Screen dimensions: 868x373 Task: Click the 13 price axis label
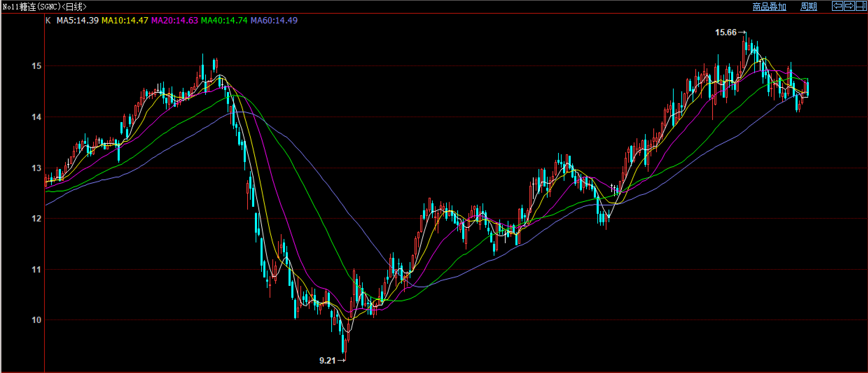(x=36, y=168)
